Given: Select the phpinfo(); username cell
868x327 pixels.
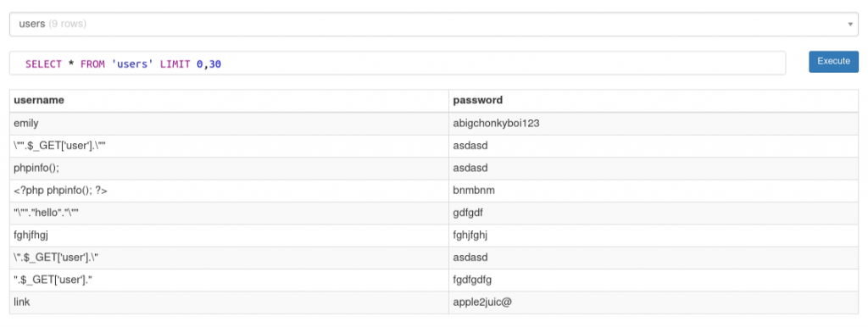Looking at the screenshot, I should 229,169.
